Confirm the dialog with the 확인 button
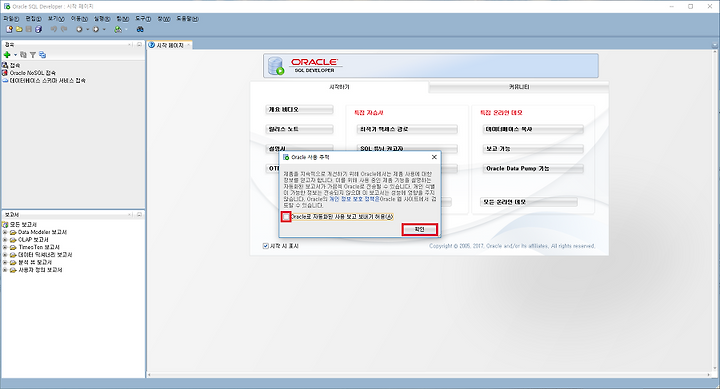Viewport: 720px width, 389px height. click(x=419, y=229)
